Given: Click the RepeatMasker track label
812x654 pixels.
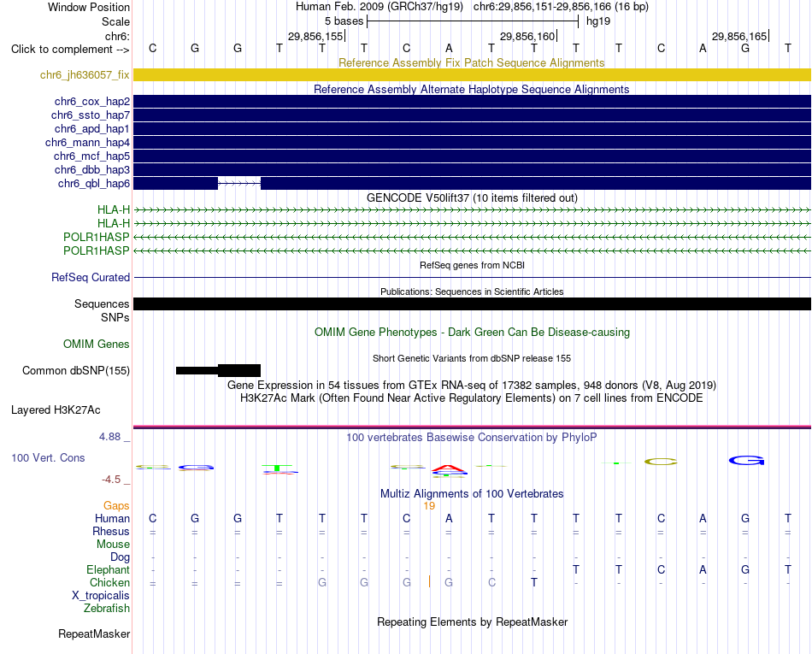Looking at the screenshot, I should coord(94,633).
